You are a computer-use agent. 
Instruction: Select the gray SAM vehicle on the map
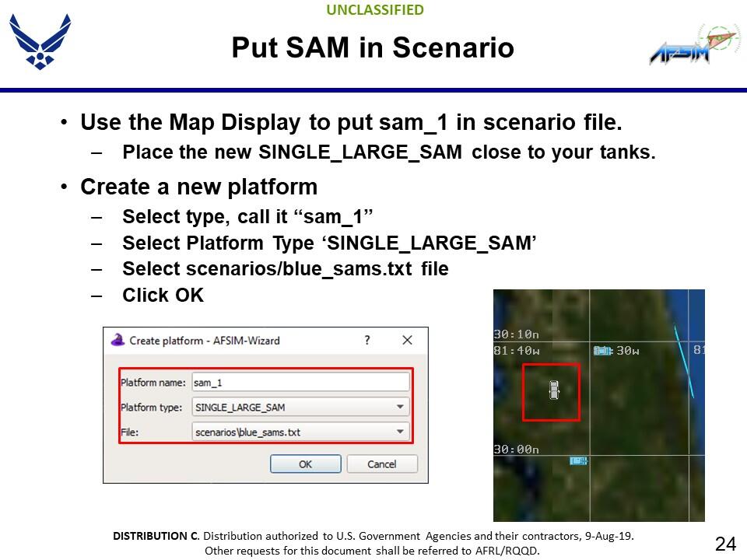click(x=553, y=390)
